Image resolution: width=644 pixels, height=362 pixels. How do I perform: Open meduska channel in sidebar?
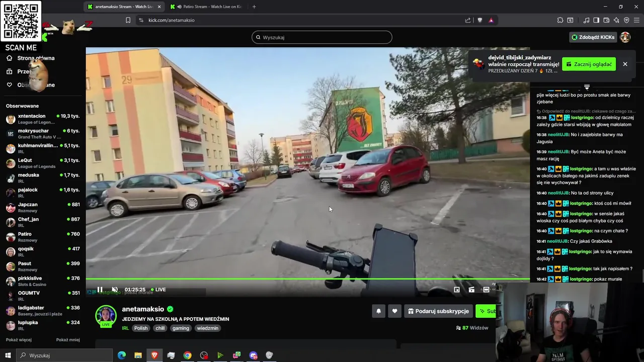[x=43, y=178]
